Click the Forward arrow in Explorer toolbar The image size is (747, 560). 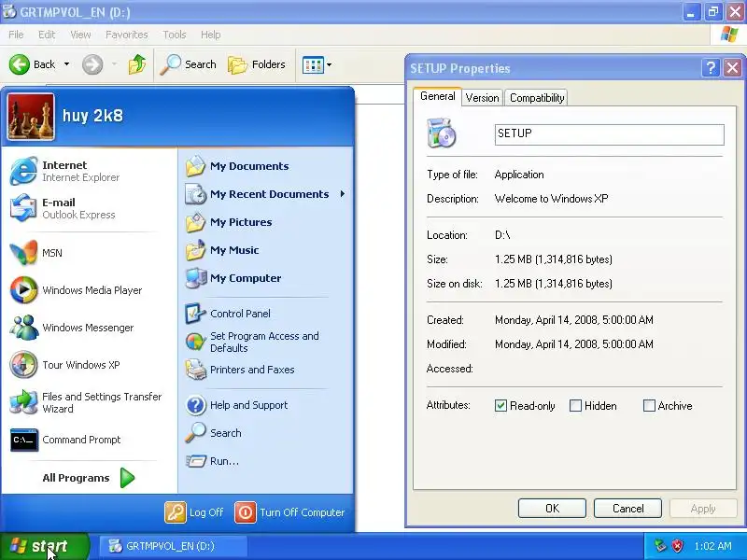tap(92, 64)
